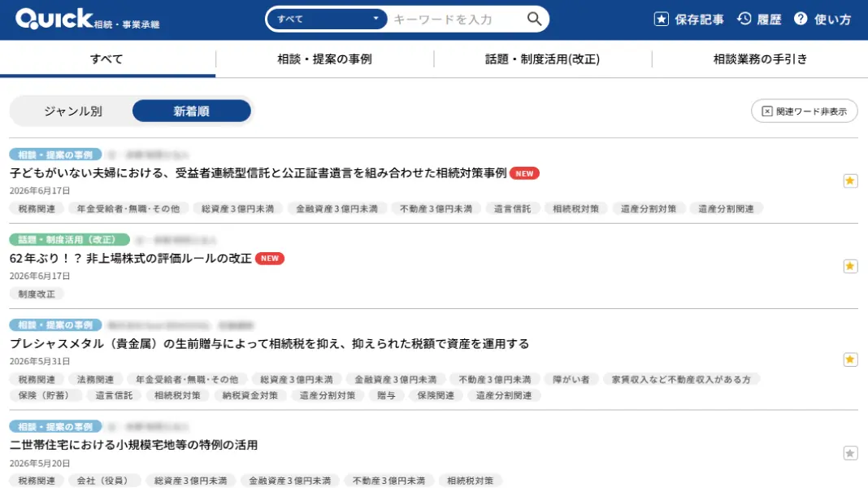This screenshot has width=868, height=488.
Task: Click NEW badge on 子どもがいない夫婦 article
Action: (524, 173)
